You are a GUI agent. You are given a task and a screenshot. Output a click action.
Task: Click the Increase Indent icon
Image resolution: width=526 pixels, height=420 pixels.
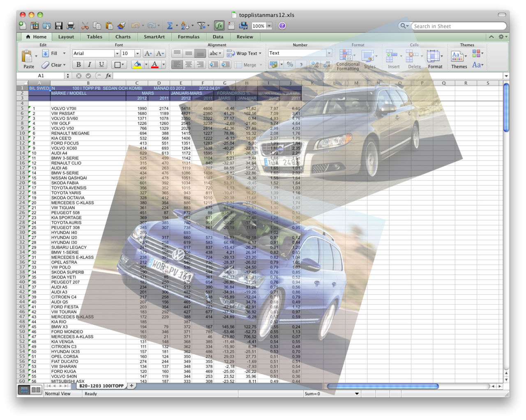tap(226, 64)
